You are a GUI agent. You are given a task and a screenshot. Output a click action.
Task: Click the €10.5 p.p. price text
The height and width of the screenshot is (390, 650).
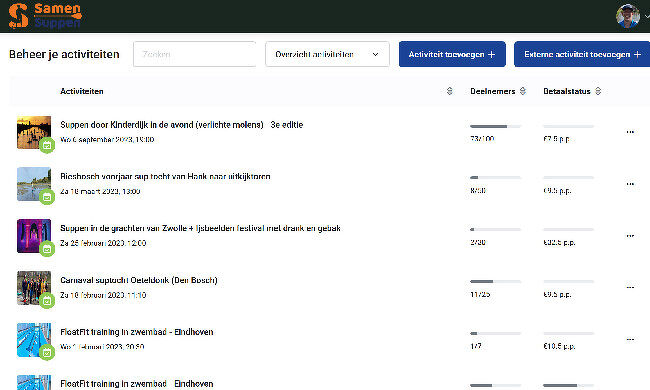pyautogui.click(x=559, y=346)
